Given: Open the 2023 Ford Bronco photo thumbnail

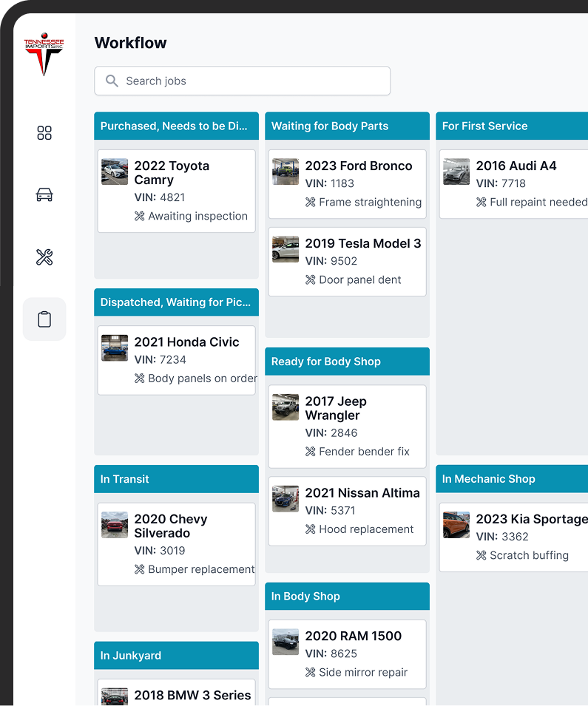Looking at the screenshot, I should click(x=285, y=172).
